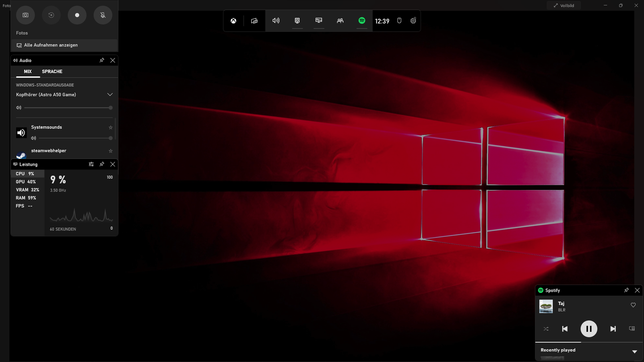Switch to the SPRACHE tab in Audio

pyautogui.click(x=52, y=71)
